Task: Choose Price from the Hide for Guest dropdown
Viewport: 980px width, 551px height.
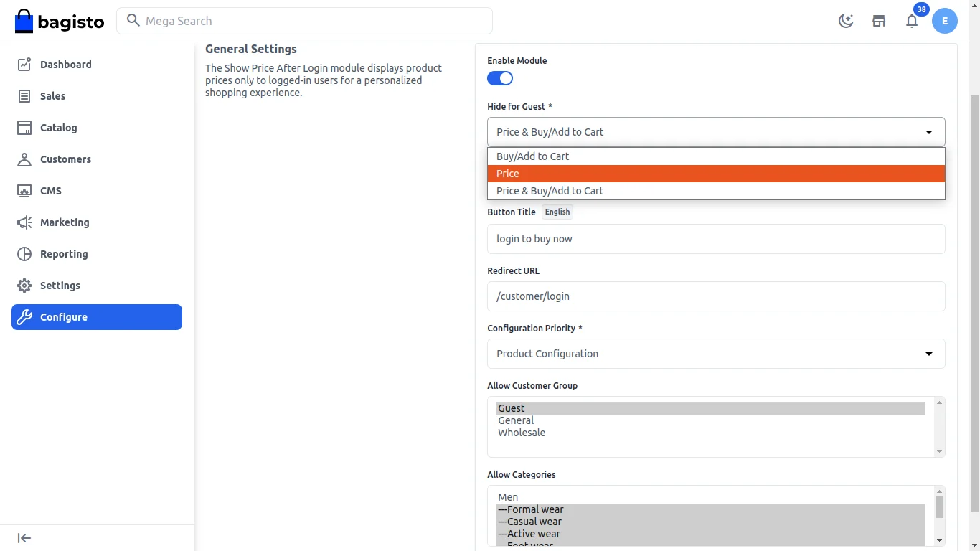Action: click(x=507, y=173)
